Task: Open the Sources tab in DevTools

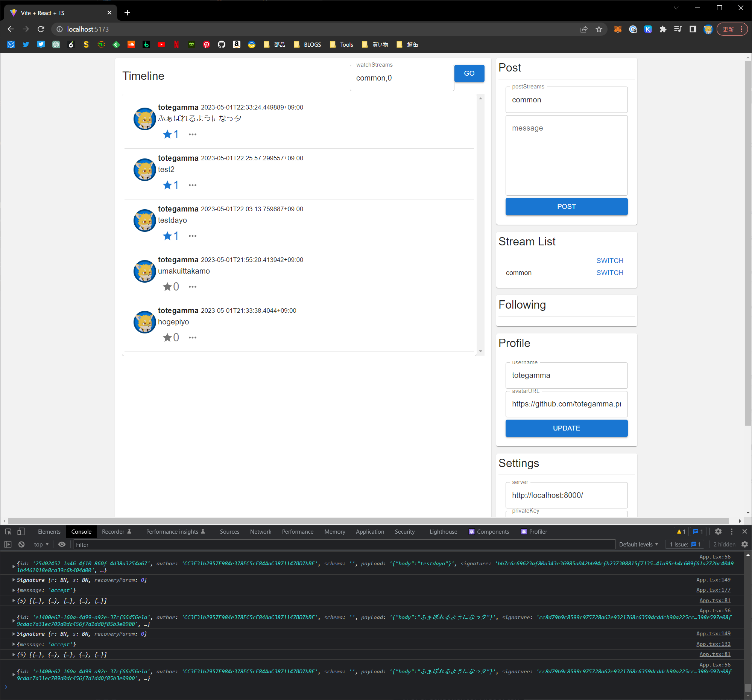Action: tap(229, 532)
